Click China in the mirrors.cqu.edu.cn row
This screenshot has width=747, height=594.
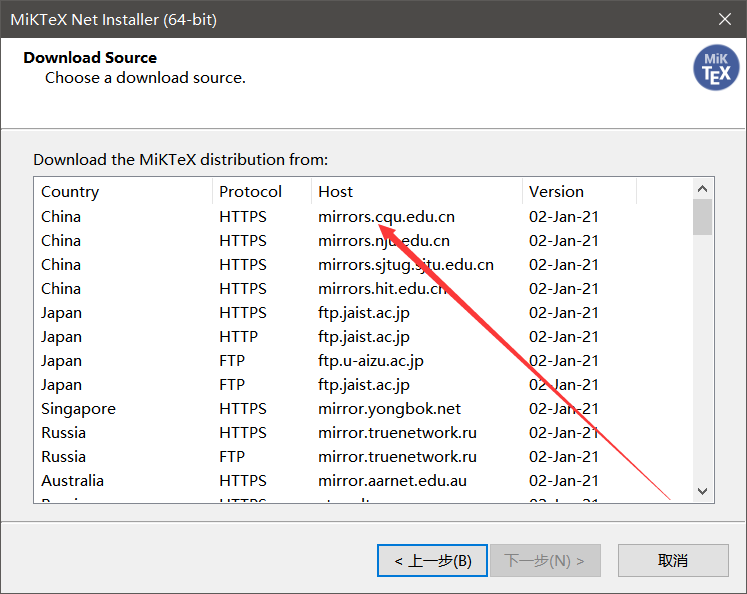(x=61, y=217)
